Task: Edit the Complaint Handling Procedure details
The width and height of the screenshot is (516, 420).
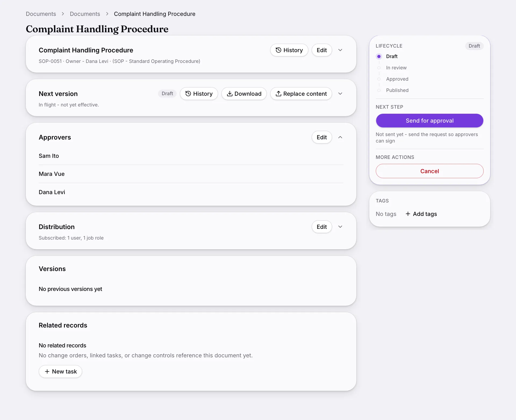Action: [x=321, y=50]
